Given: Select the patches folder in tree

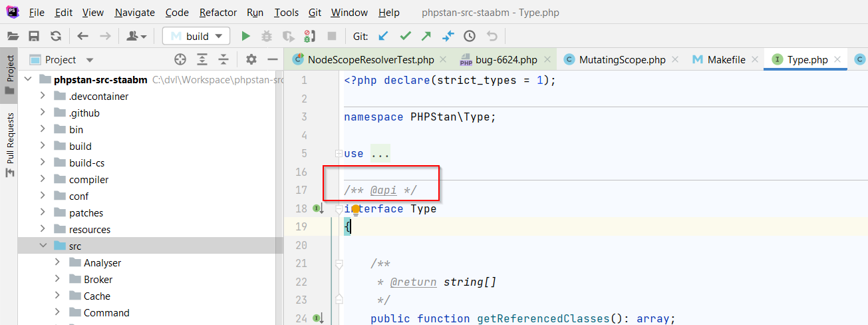Looking at the screenshot, I should (x=86, y=212).
